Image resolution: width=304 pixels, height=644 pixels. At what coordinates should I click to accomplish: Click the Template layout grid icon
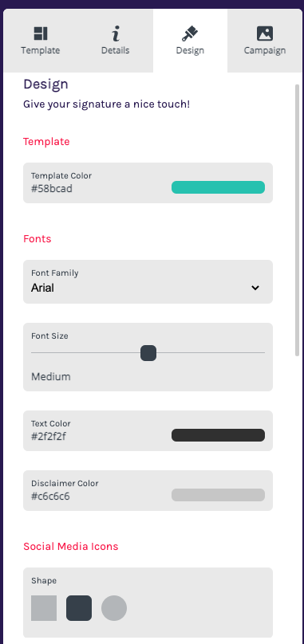[x=41, y=33]
